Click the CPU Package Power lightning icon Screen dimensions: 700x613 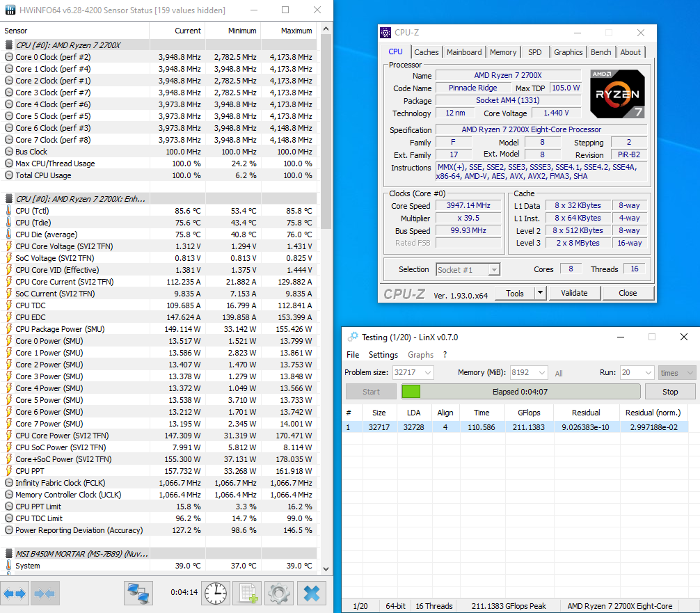[x=8, y=329]
